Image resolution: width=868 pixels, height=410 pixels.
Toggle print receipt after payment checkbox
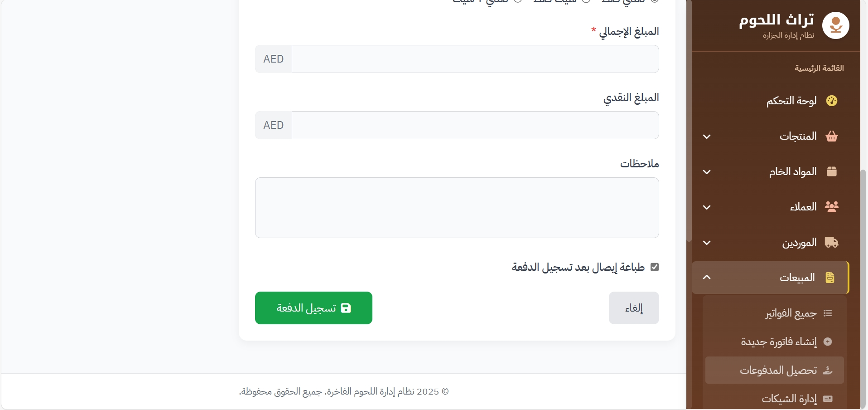point(654,267)
